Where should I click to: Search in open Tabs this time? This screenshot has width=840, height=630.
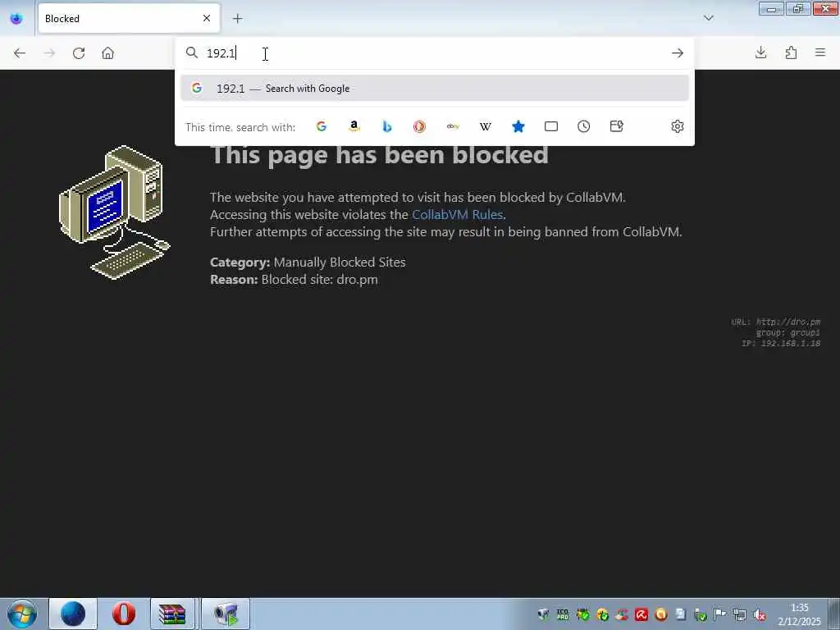[550, 126]
